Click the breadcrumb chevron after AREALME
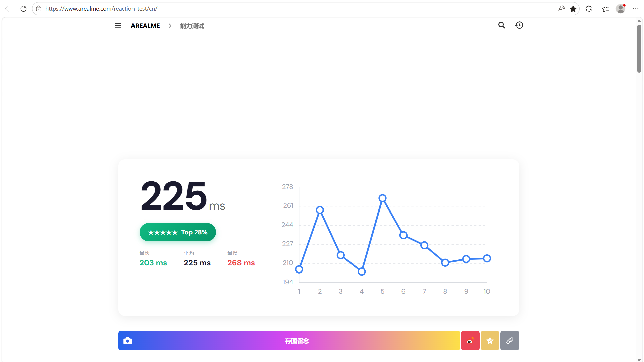The image size is (644, 362). (170, 26)
